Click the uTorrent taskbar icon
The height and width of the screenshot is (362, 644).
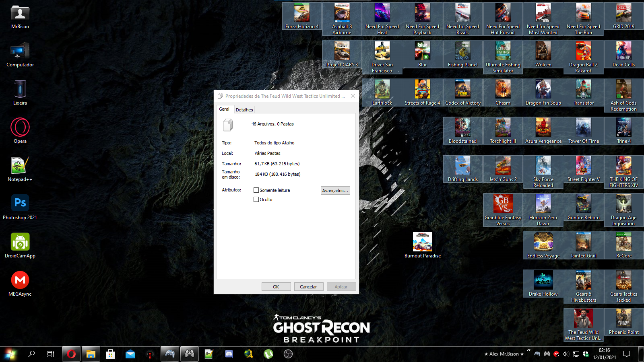(268, 354)
